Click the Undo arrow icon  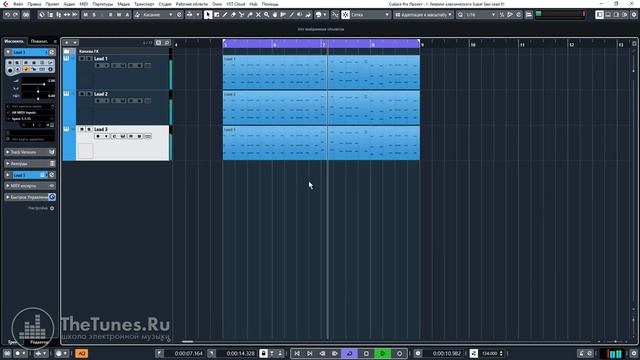tap(7, 15)
